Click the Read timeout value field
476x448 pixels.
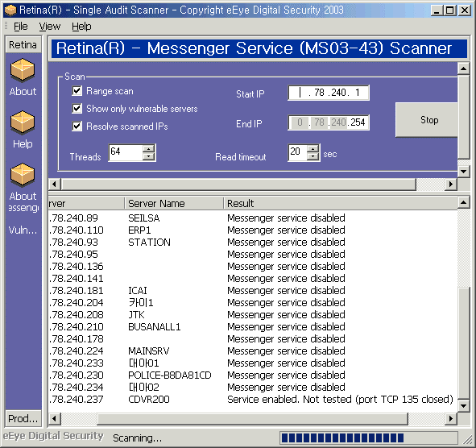pyautogui.click(x=297, y=152)
